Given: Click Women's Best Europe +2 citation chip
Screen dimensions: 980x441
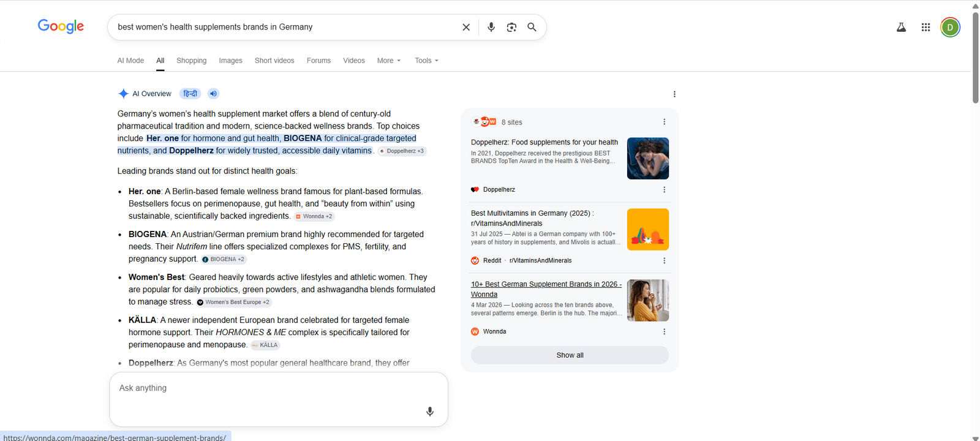Looking at the screenshot, I should [x=233, y=302].
